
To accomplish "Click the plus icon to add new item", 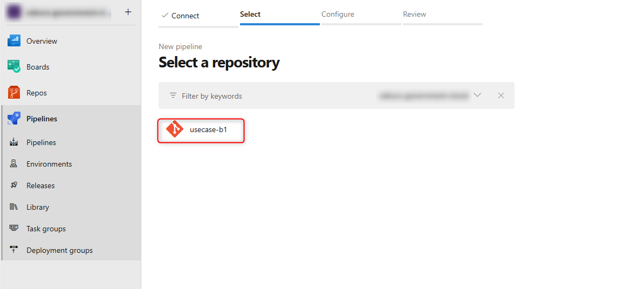I will (128, 12).
